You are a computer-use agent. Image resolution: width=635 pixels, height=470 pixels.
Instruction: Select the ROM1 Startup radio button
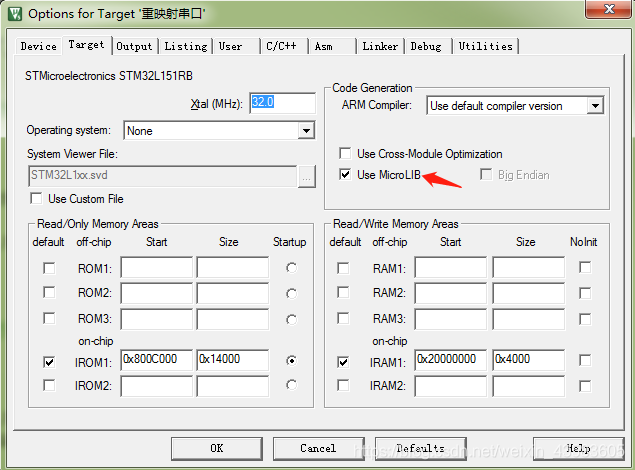(x=291, y=268)
